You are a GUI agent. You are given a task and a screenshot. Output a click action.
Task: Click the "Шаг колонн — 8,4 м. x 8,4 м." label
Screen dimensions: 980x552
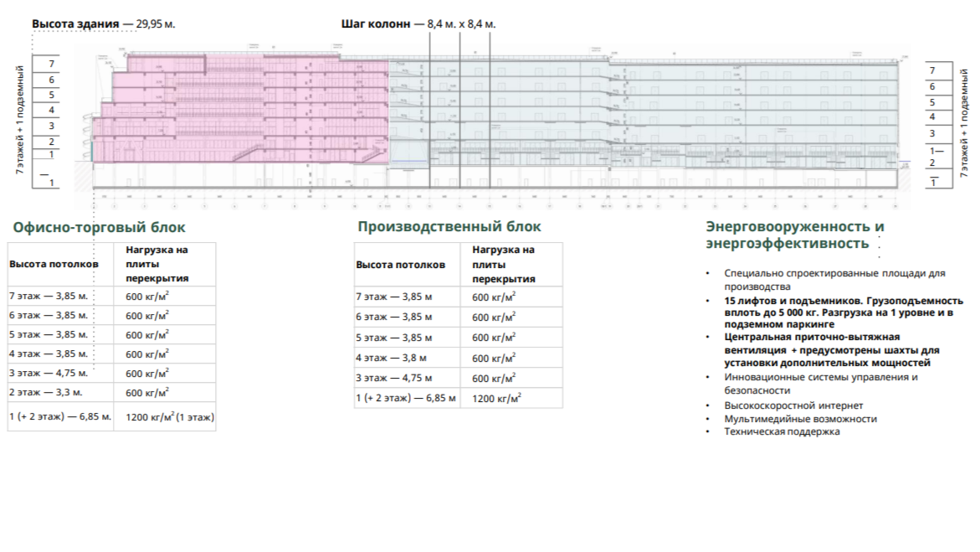click(x=418, y=24)
